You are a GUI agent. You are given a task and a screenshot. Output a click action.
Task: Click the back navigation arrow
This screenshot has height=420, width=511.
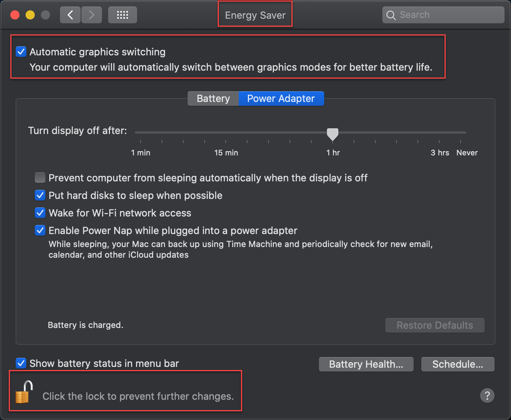(x=70, y=15)
